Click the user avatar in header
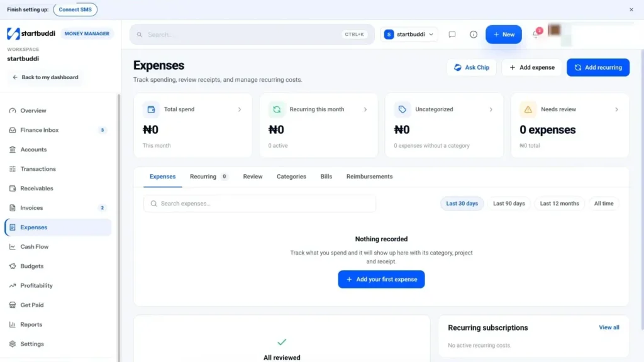Image resolution: width=644 pixels, height=362 pixels. pyautogui.click(x=555, y=30)
